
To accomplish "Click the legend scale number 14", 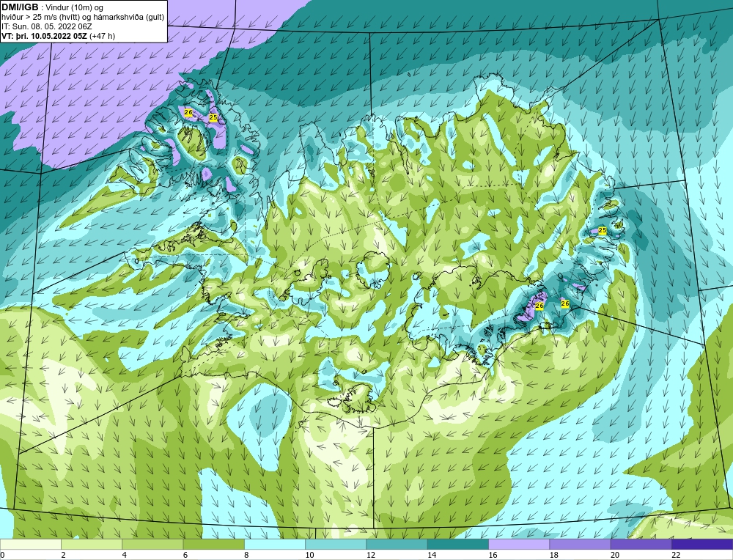I will coord(432,555).
